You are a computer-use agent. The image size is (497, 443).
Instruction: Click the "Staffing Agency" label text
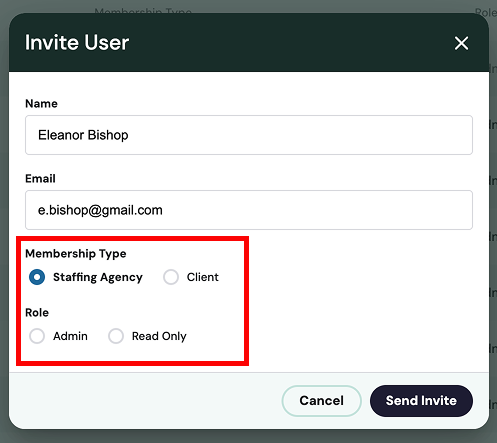click(98, 277)
